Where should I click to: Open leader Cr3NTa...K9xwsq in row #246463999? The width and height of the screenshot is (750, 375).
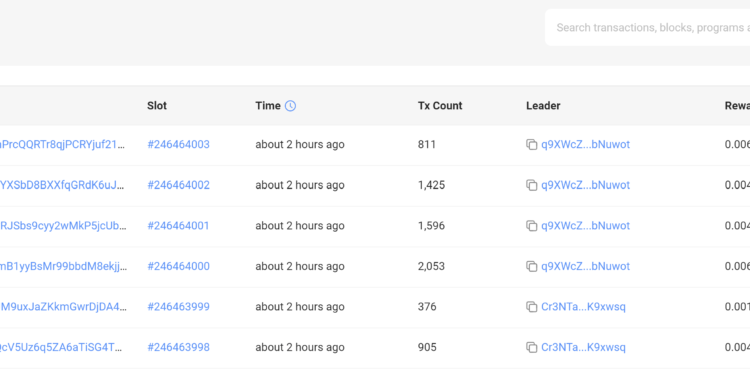coord(583,307)
